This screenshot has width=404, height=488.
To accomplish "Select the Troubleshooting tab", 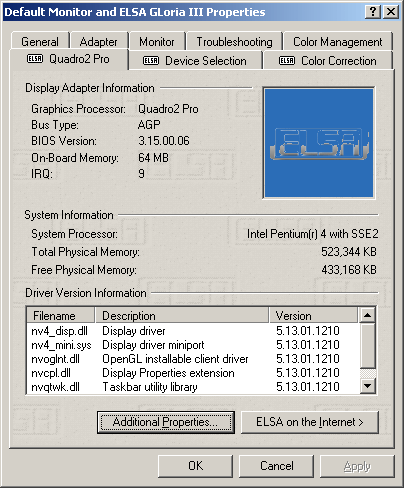I will pyautogui.click(x=234, y=42).
